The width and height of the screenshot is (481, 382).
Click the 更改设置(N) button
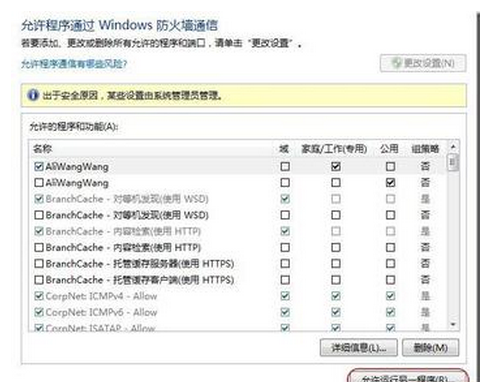[423, 63]
